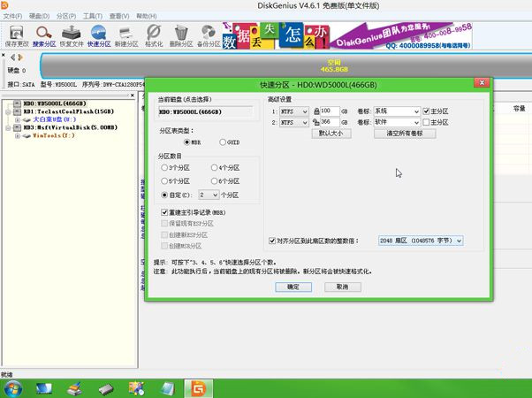Select HD0:WD5000L(466GB) in the disk tree
The width and height of the screenshot is (532, 398).
pos(54,103)
